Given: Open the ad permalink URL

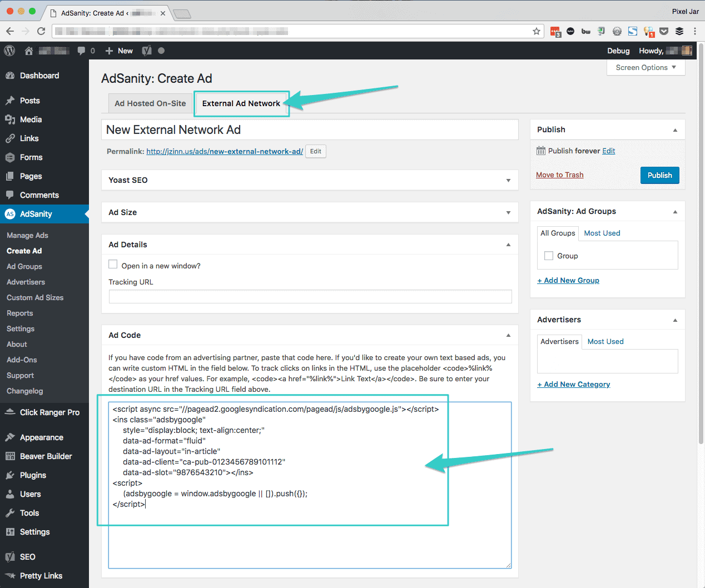Looking at the screenshot, I should pos(225,151).
